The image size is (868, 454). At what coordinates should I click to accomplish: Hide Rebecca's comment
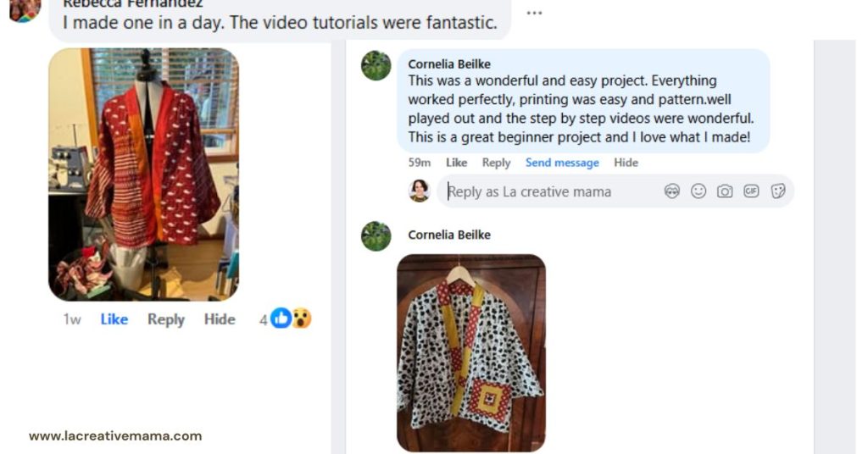(x=220, y=319)
